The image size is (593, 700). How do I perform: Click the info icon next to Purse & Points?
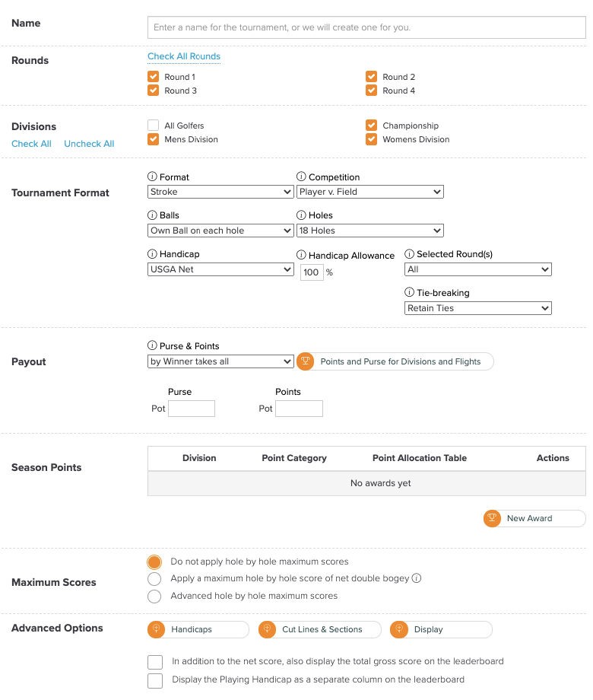151,345
